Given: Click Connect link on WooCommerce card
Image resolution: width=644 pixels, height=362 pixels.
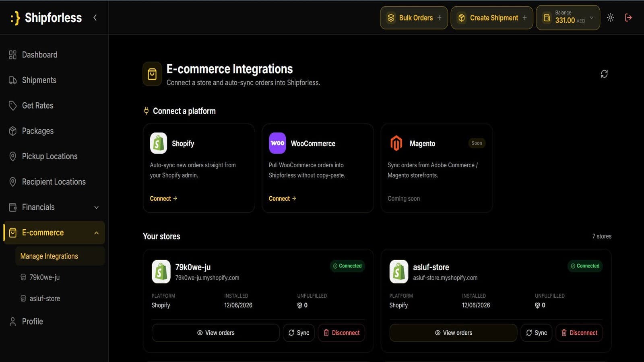Looking at the screenshot, I should (x=283, y=198).
